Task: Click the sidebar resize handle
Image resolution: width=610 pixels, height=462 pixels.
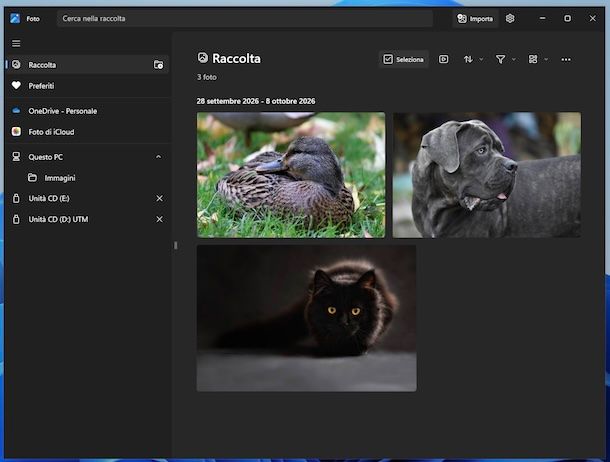Action: [175, 245]
